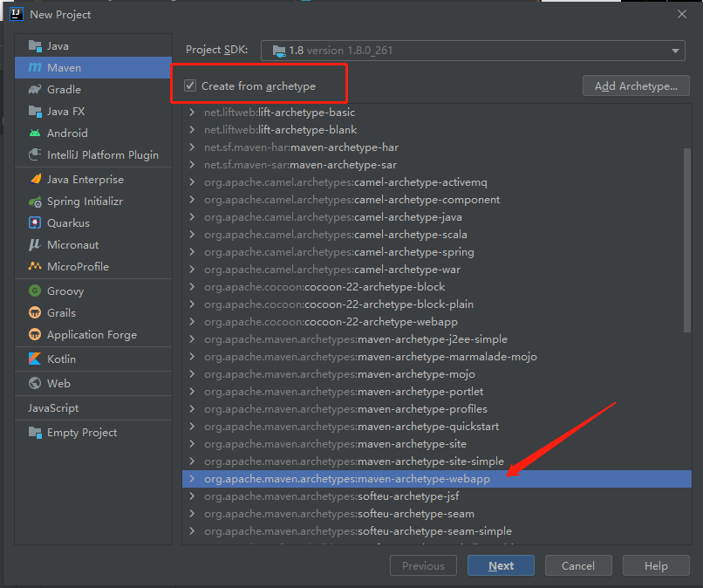Click the Gradle elephant icon

35,89
